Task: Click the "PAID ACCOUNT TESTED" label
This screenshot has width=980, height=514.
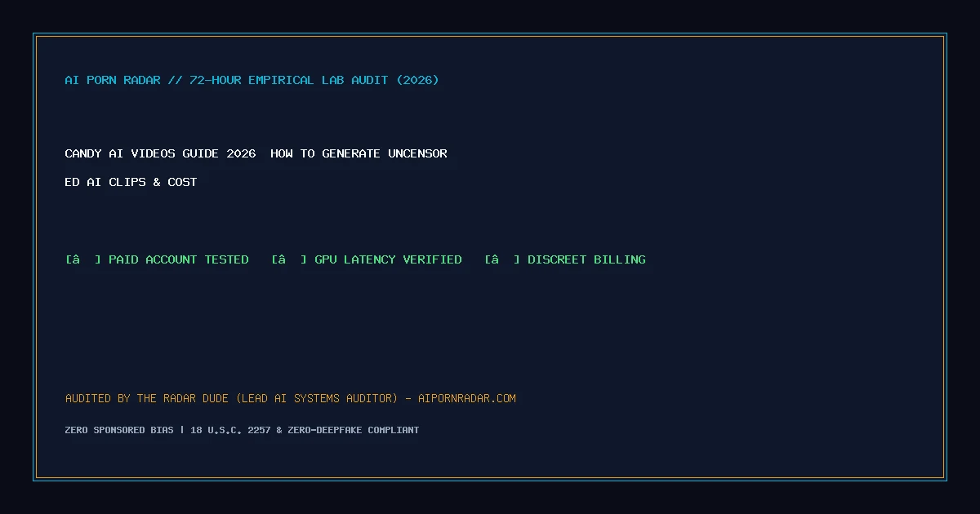Action: point(179,259)
